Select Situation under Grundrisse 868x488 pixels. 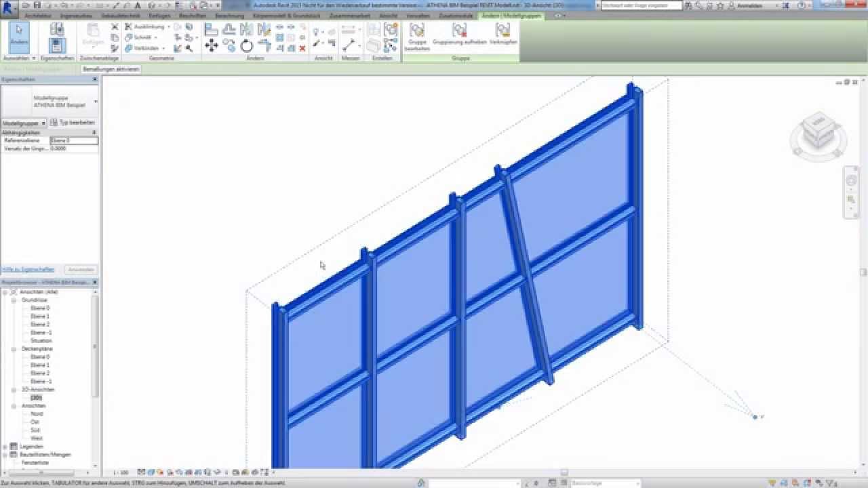pos(41,340)
